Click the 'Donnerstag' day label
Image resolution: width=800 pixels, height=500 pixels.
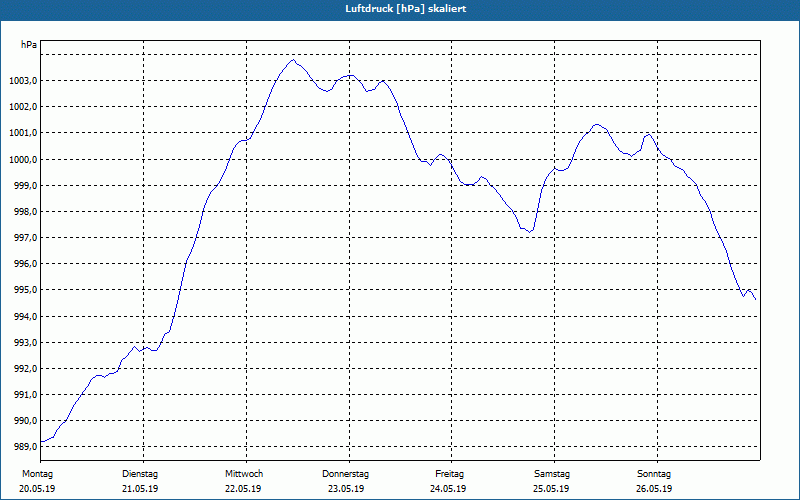[x=345, y=474]
